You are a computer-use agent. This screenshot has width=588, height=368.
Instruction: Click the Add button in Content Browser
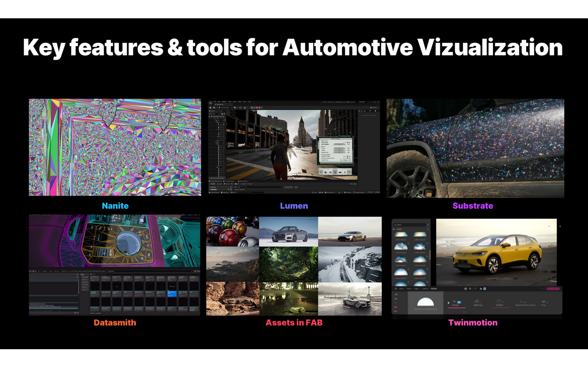[214, 184]
